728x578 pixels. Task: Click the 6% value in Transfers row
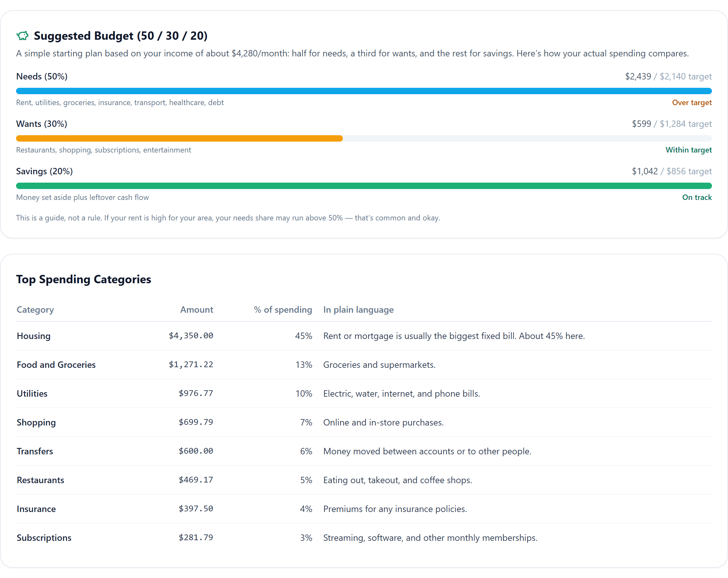(x=306, y=452)
